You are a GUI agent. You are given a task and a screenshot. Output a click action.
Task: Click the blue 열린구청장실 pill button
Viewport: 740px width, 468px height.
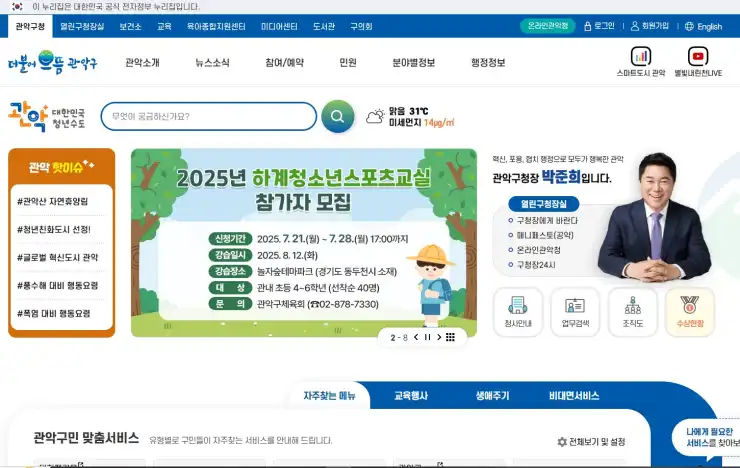click(544, 204)
